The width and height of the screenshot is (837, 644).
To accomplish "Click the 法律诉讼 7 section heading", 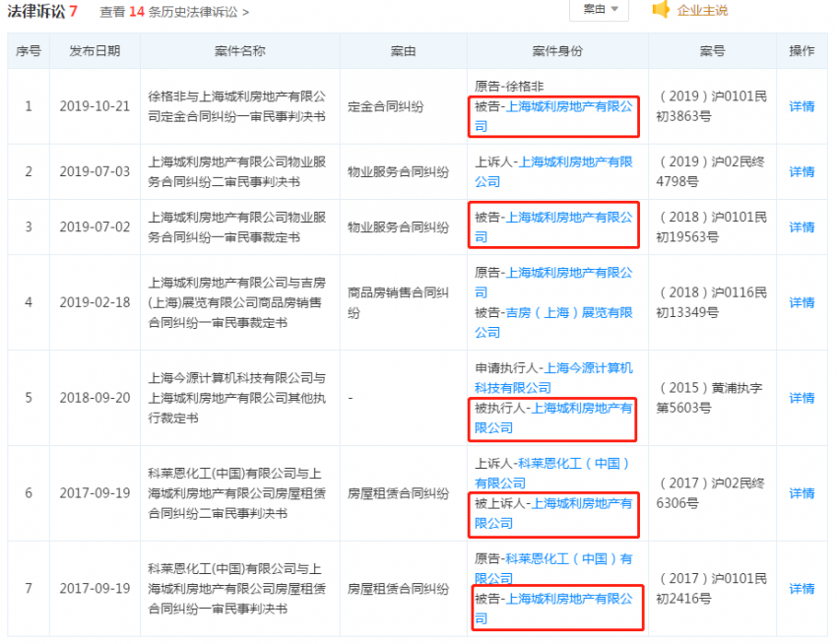I will 42,11.
